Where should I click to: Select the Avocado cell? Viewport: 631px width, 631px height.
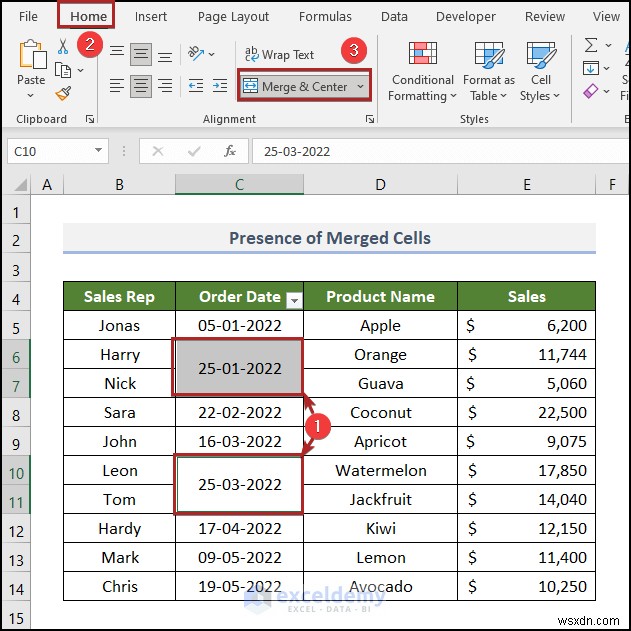(380, 586)
